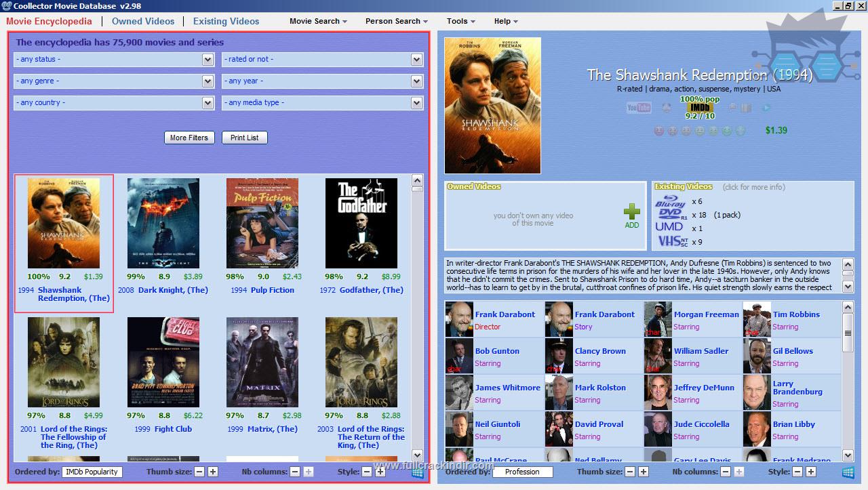The height and width of the screenshot is (490, 868).
Task: Increase style in cast panel
Action: 810,472
